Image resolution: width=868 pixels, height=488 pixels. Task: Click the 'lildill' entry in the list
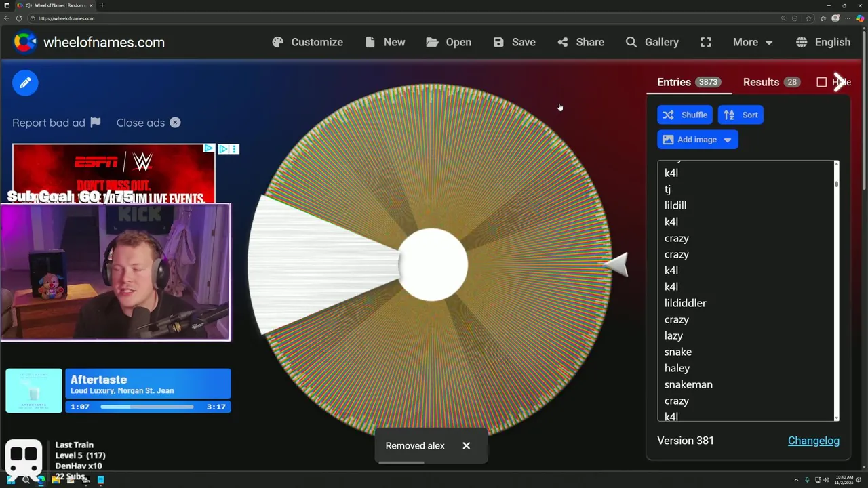point(675,205)
